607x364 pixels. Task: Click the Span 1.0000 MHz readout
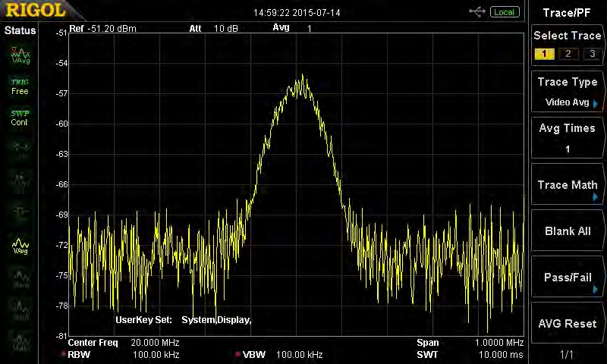click(470, 343)
